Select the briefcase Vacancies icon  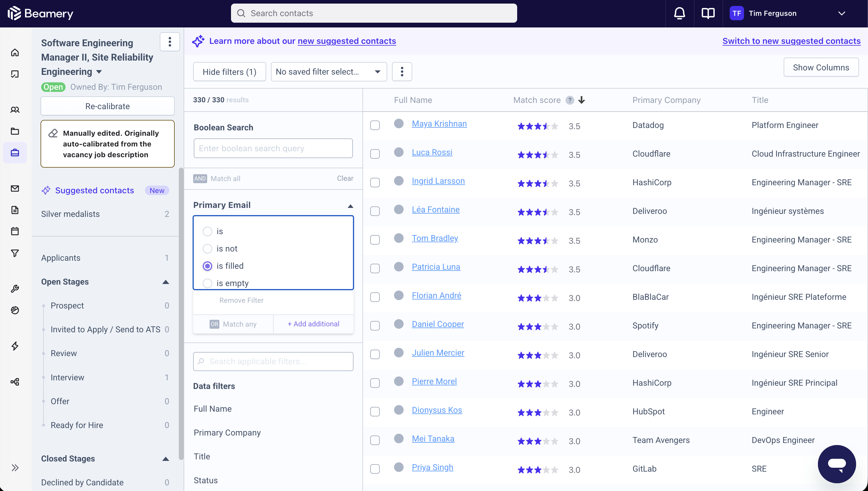(x=15, y=153)
